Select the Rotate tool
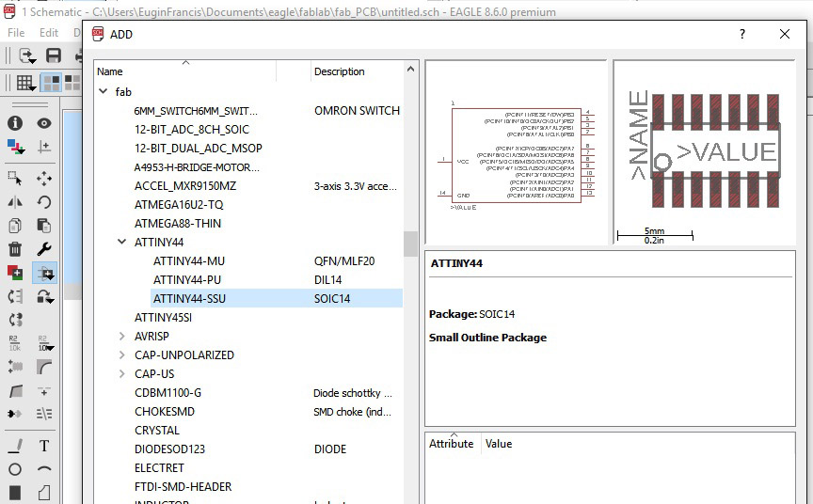The image size is (813, 504). point(44,202)
